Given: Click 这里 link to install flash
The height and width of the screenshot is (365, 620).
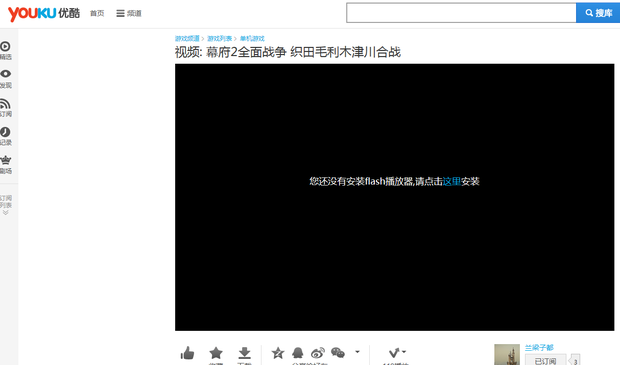Looking at the screenshot, I should (452, 181).
